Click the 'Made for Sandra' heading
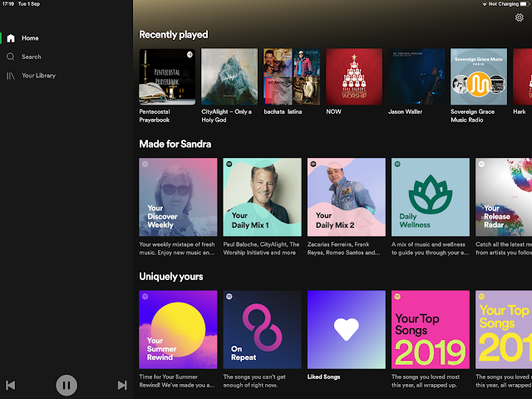The image size is (532, 399). pyautogui.click(x=175, y=144)
